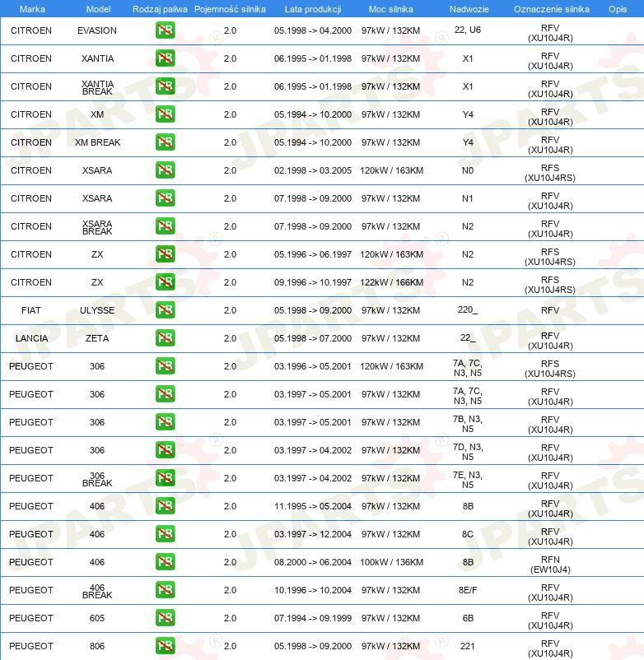Screen dimensions: 644x660
Task: Select the 306 BREAK model cell
Action: coord(97,480)
